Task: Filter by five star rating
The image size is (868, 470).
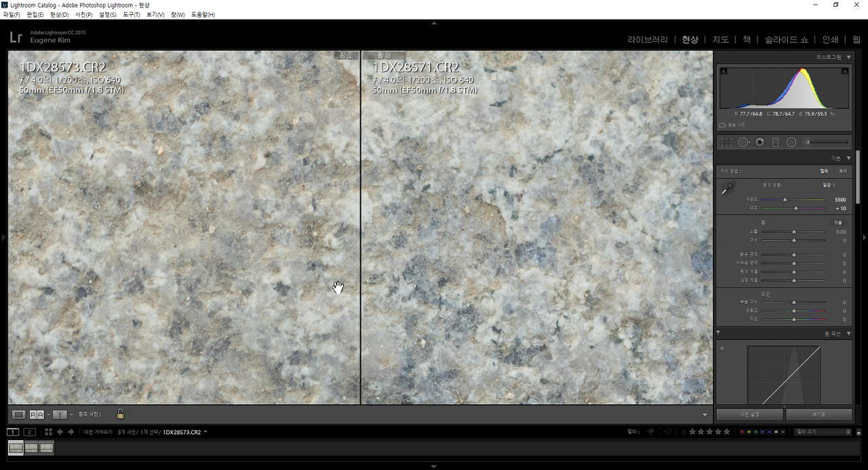Action: click(727, 431)
